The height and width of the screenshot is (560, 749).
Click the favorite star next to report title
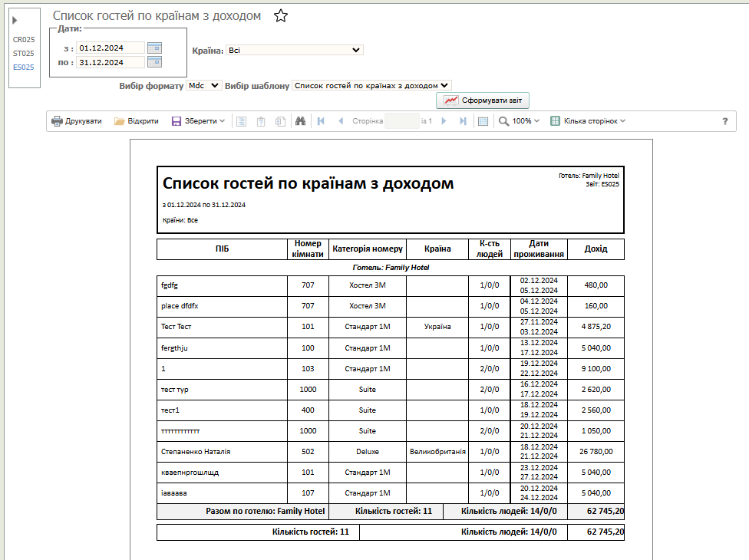click(281, 16)
